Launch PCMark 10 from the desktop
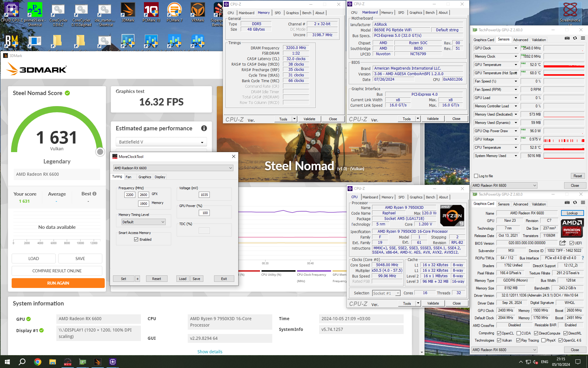The width and height of the screenshot is (588, 368). click(x=151, y=12)
